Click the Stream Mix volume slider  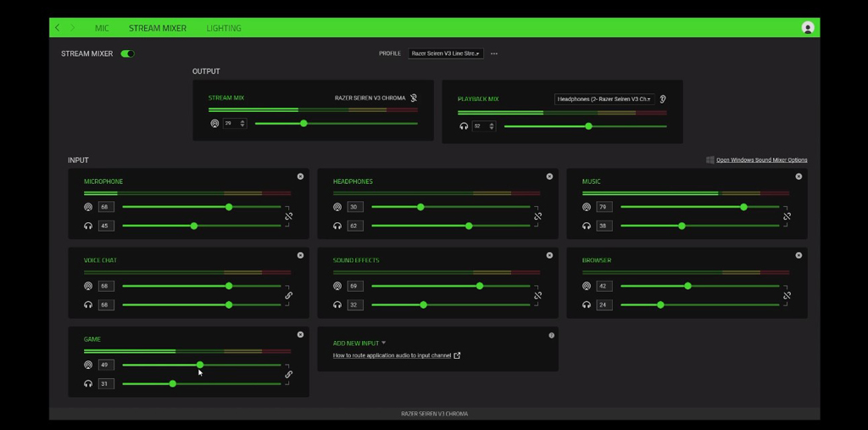pos(336,124)
